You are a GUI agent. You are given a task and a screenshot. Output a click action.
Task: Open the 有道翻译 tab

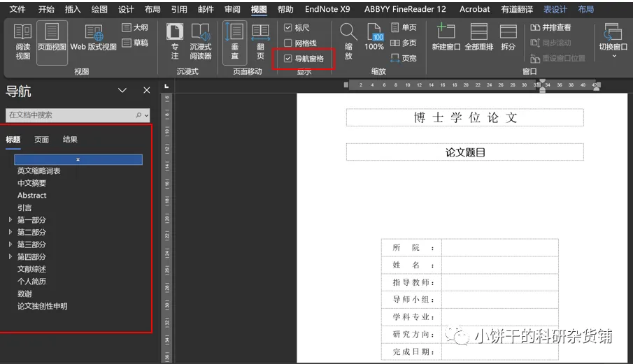coord(517,9)
